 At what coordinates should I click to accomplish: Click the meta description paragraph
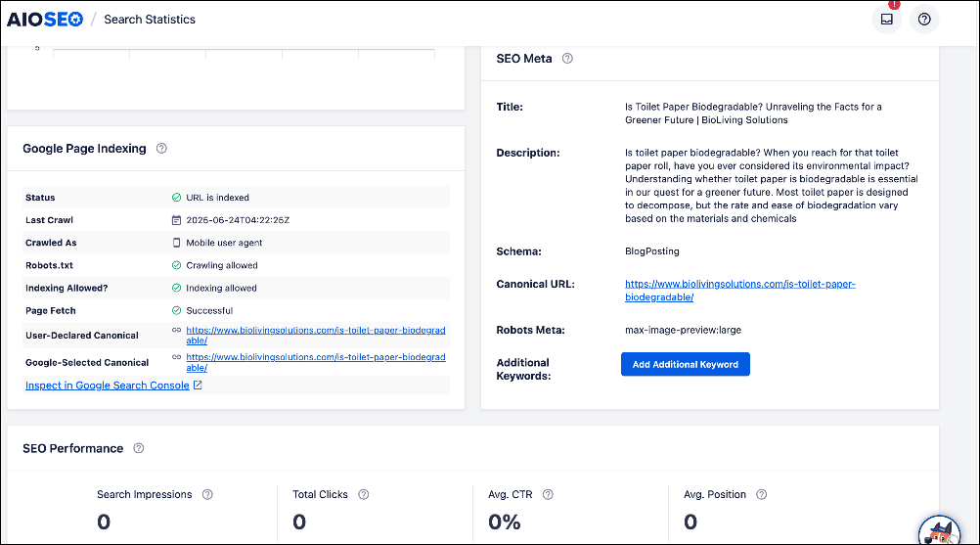(x=772, y=186)
